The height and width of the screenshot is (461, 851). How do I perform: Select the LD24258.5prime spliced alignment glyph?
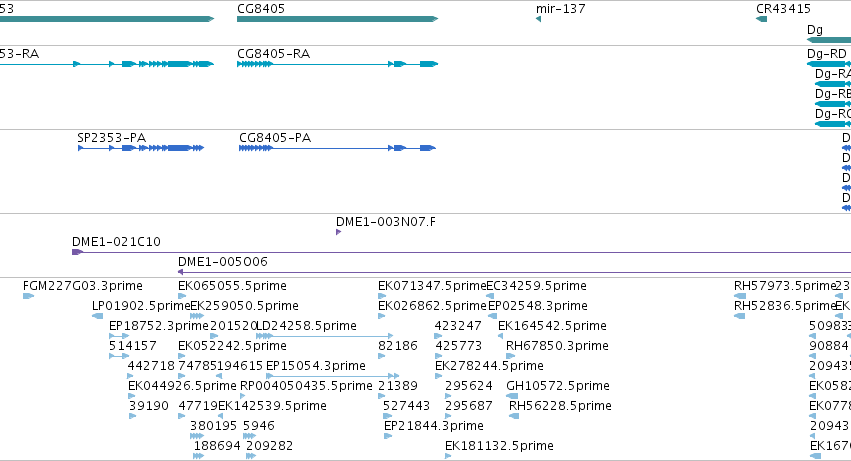325,336
